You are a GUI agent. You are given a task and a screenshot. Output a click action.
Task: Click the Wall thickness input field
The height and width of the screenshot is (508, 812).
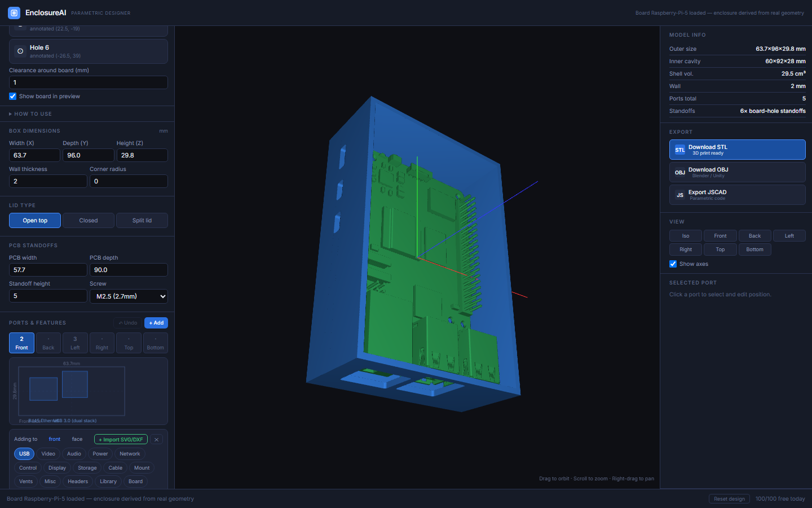coord(48,181)
